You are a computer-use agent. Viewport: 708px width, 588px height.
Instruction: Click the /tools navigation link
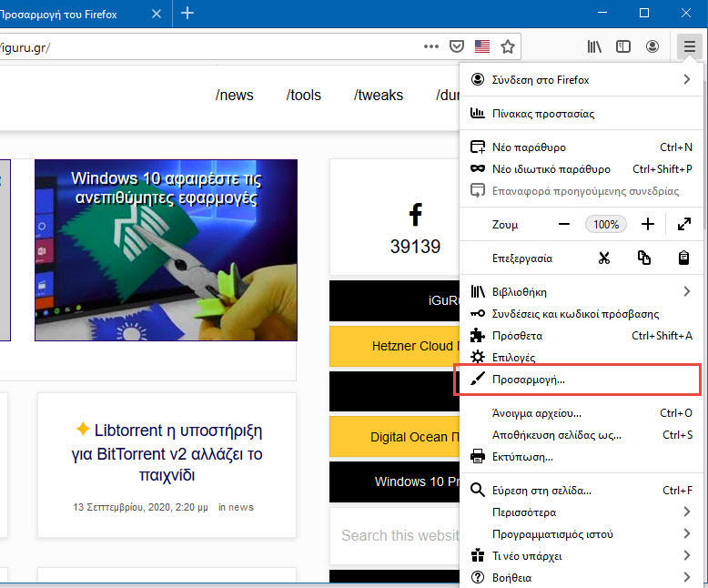tap(303, 95)
